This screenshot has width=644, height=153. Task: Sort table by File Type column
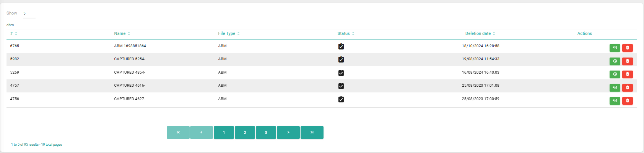point(229,34)
